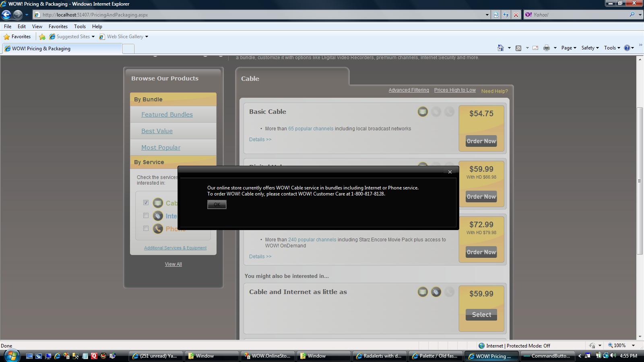
Task: Click the Internet service icon in sidebar
Action: tap(158, 216)
